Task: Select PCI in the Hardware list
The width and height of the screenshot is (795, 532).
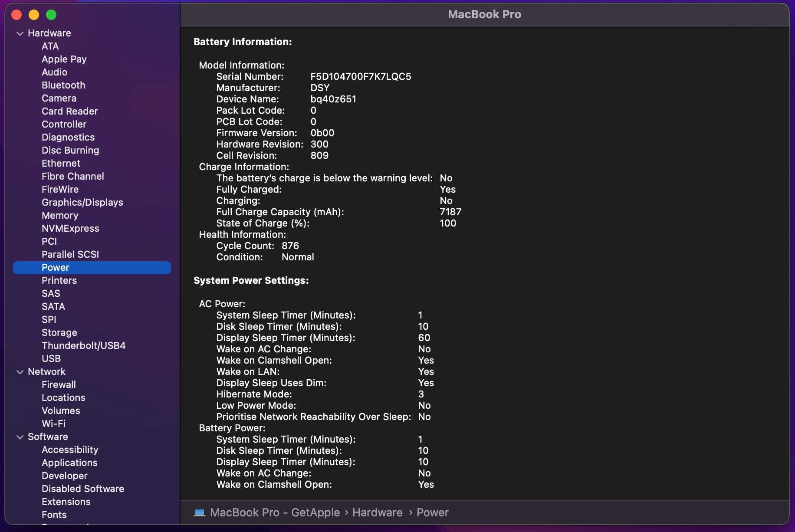Action: pos(49,241)
